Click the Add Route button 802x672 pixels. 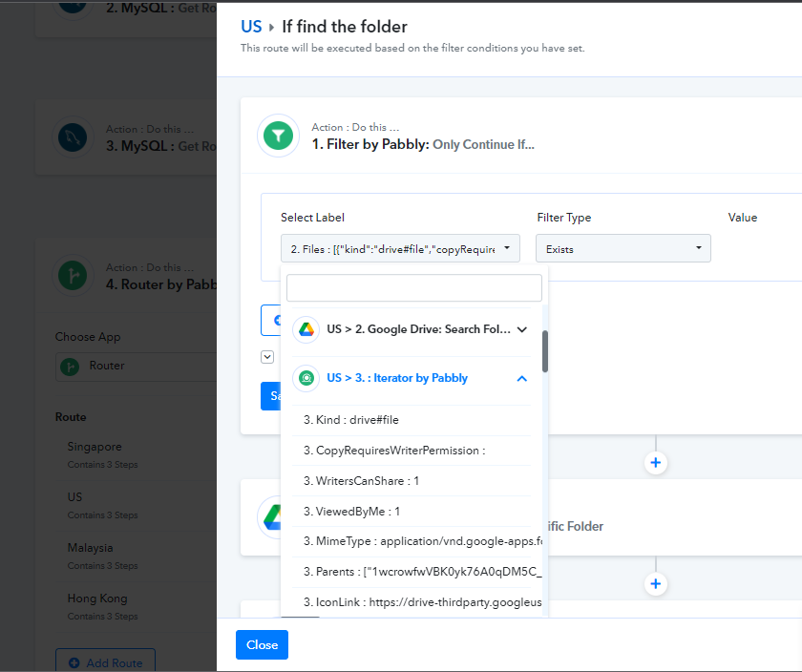click(105, 661)
